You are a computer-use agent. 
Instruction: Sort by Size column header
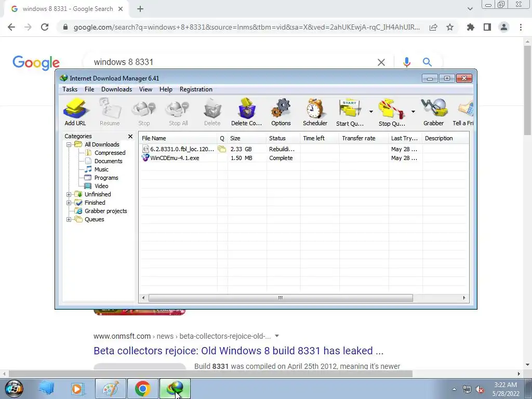pos(247,138)
